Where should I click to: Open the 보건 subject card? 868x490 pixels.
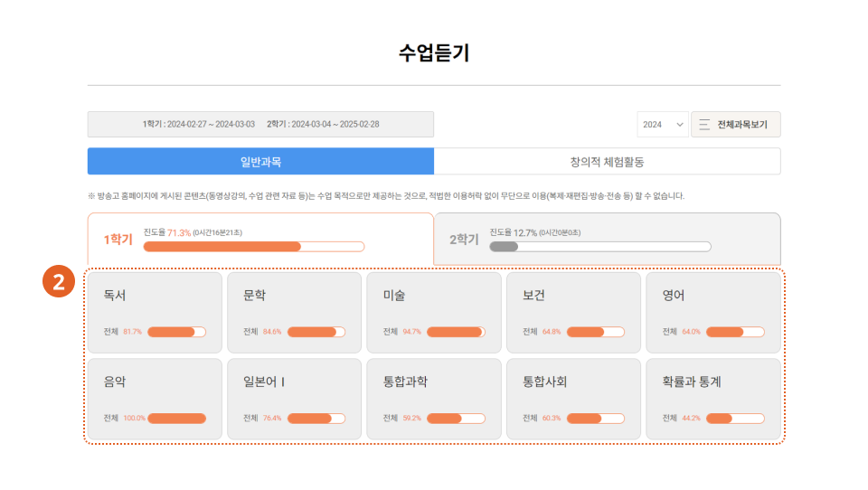pyautogui.click(x=573, y=313)
